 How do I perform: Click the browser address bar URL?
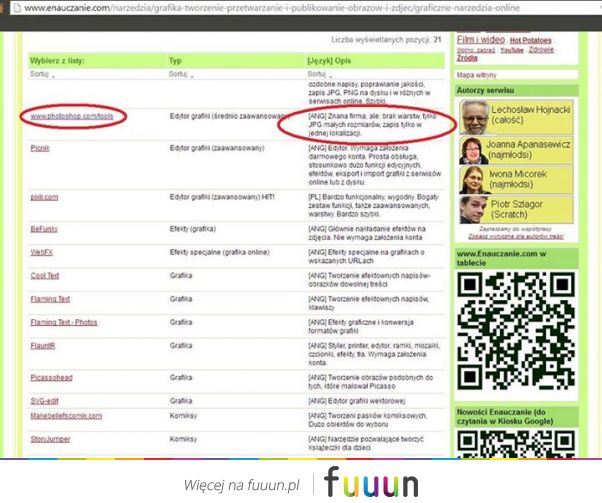point(272,8)
